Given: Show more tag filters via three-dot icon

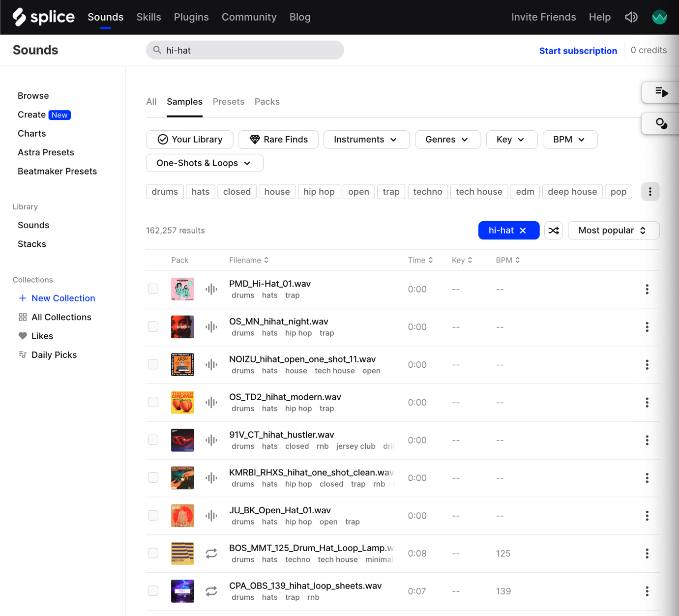Looking at the screenshot, I should (650, 191).
